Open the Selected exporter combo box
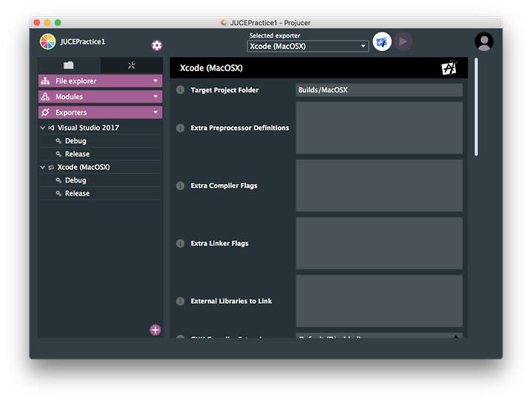 click(x=307, y=46)
